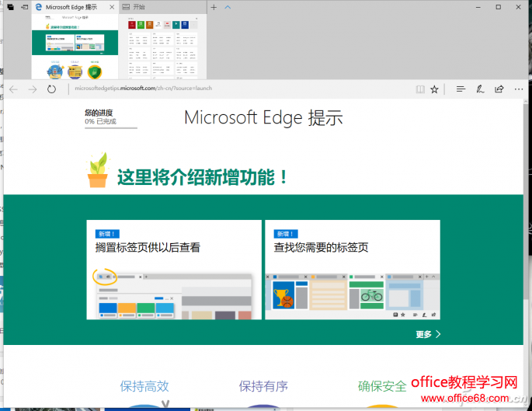Set these tabs aside icon

(x=24, y=7)
